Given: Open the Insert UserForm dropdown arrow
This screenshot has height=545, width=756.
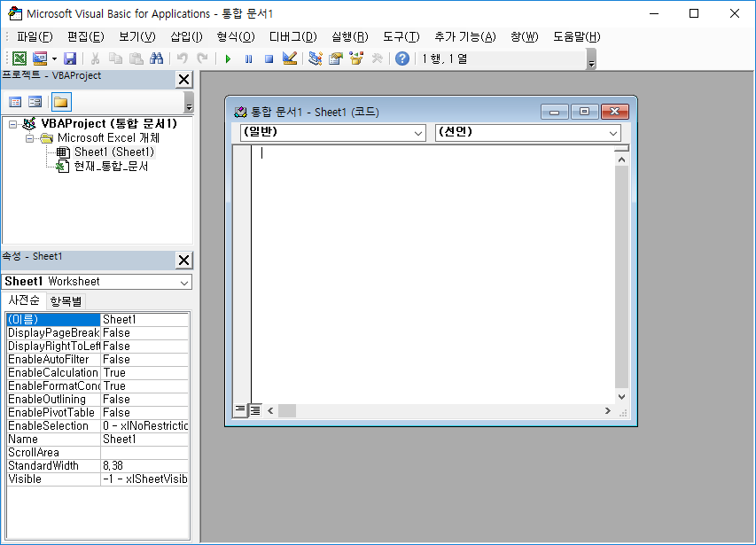Looking at the screenshot, I should [x=54, y=58].
